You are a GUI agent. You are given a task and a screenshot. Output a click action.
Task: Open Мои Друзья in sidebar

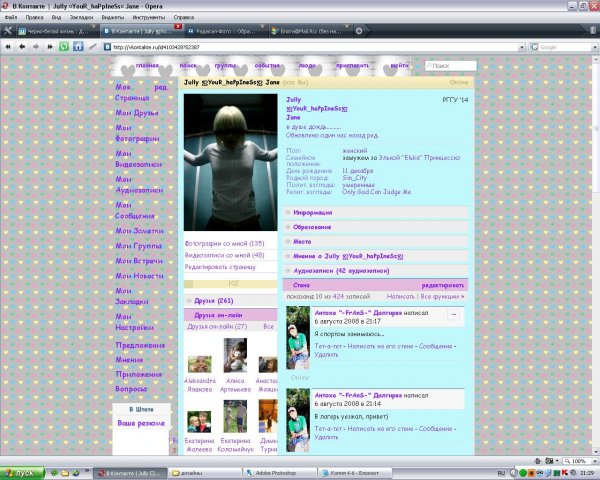137,113
